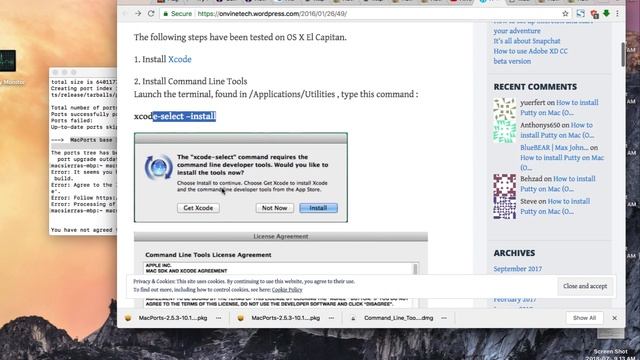The image size is (640, 360).
Task: Open yuerfert's comment on How to install Putty
Action: (559, 107)
